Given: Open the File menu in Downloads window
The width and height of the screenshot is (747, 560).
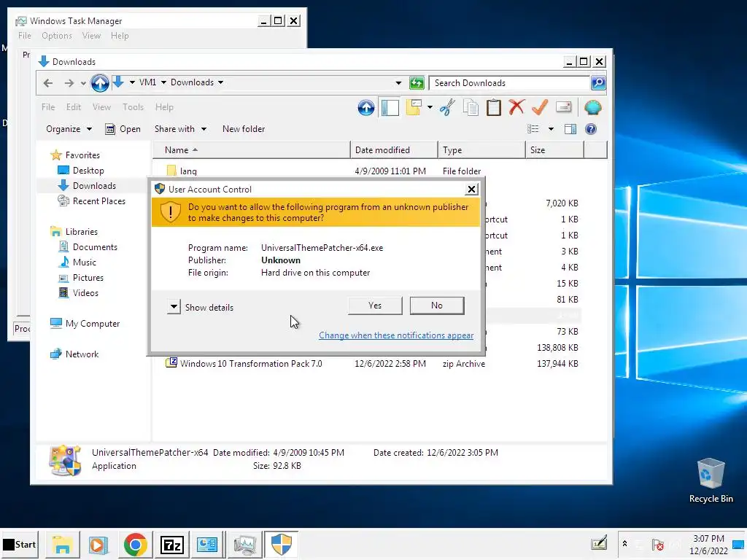Looking at the screenshot, I should point(48,107).
